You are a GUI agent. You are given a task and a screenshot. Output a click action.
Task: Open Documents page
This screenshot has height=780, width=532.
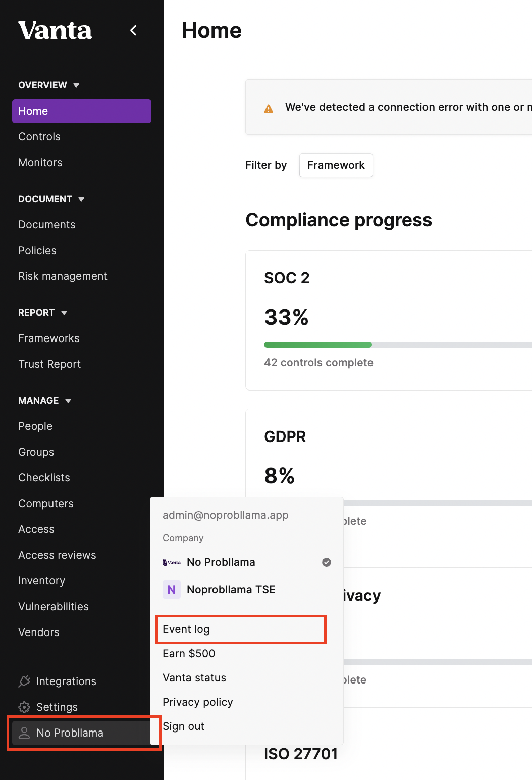tap(47, 225)
